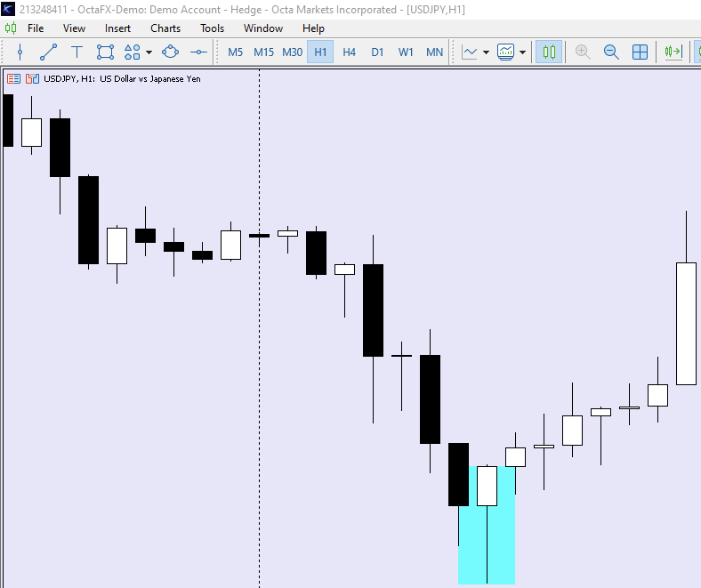Switch timeframe to MN
Screen dimensions: 701x588
434,52
